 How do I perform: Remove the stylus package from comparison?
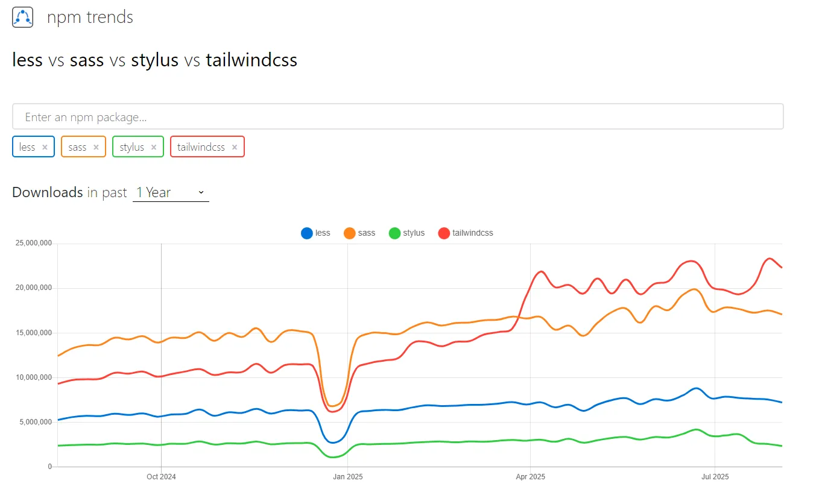[x=153, y=146]
